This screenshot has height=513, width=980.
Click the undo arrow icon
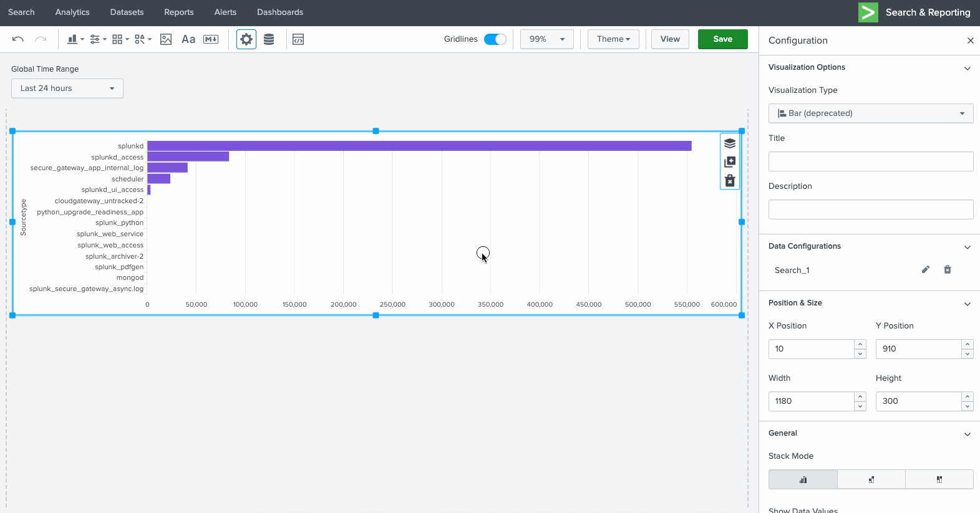(18, 39)
